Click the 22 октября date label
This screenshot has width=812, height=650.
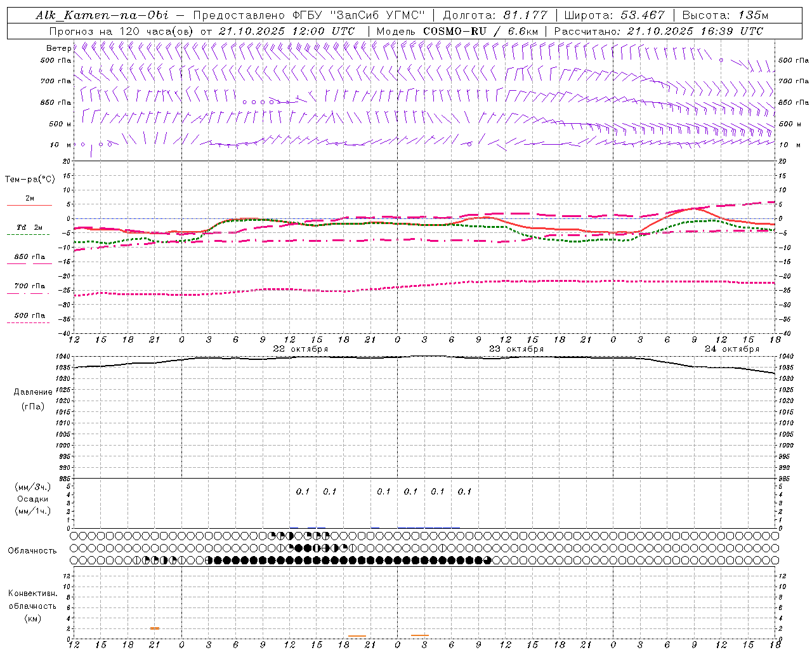[x=301, y=349]
